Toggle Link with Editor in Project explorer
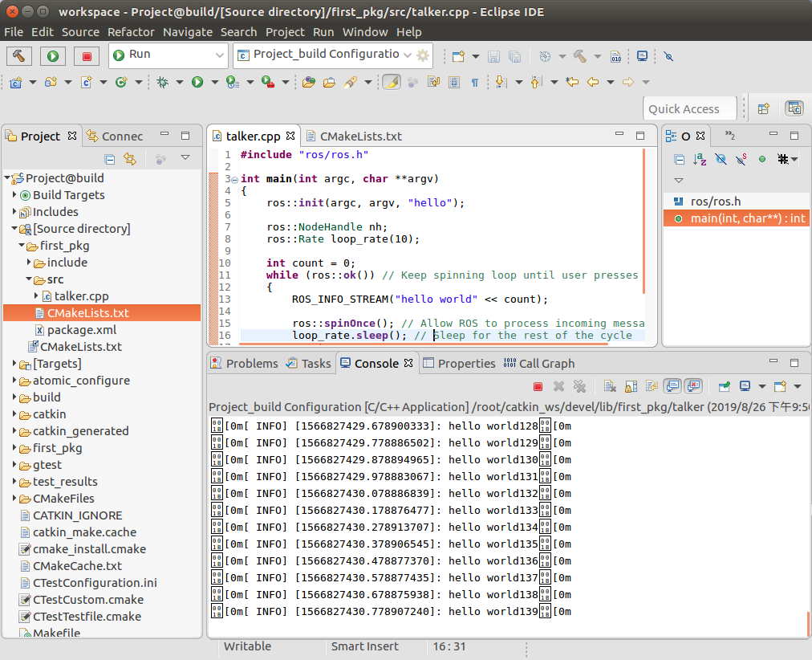812x660 pixels. click(129, 159)
